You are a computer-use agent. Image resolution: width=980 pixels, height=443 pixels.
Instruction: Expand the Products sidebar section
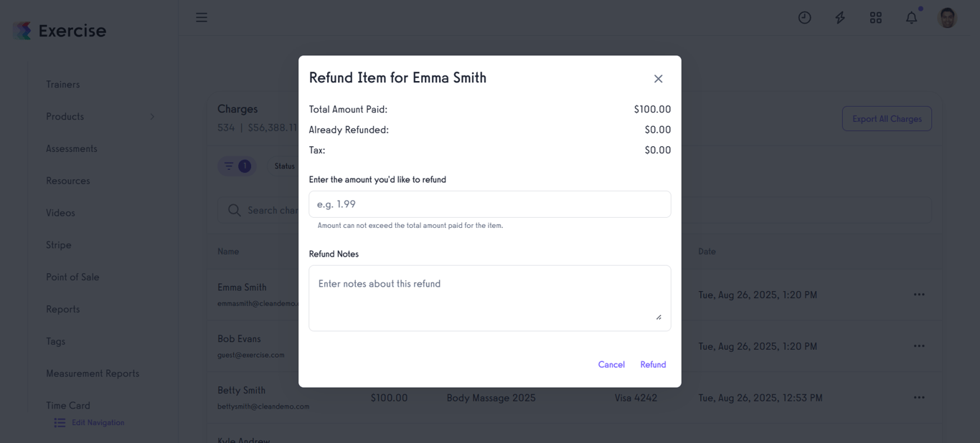(151, 116)
